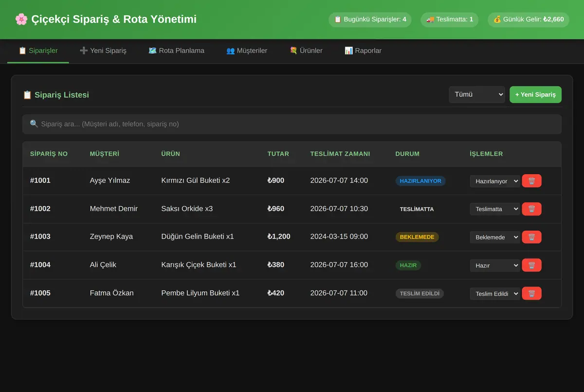Click the TESLİM EDİLDİ status badge
This screenshot has height=392, width=584.
[x=420, y=294]
